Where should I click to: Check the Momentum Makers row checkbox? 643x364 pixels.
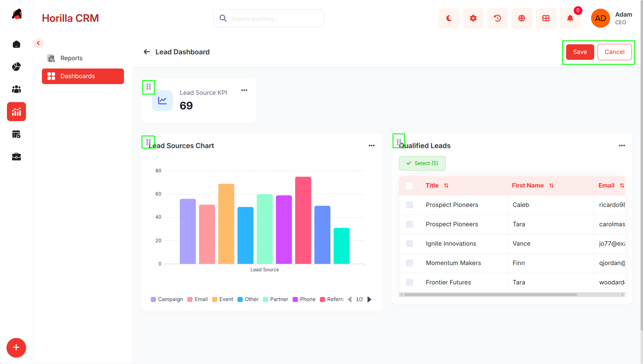pyautogui.click(x=410, y=263)
